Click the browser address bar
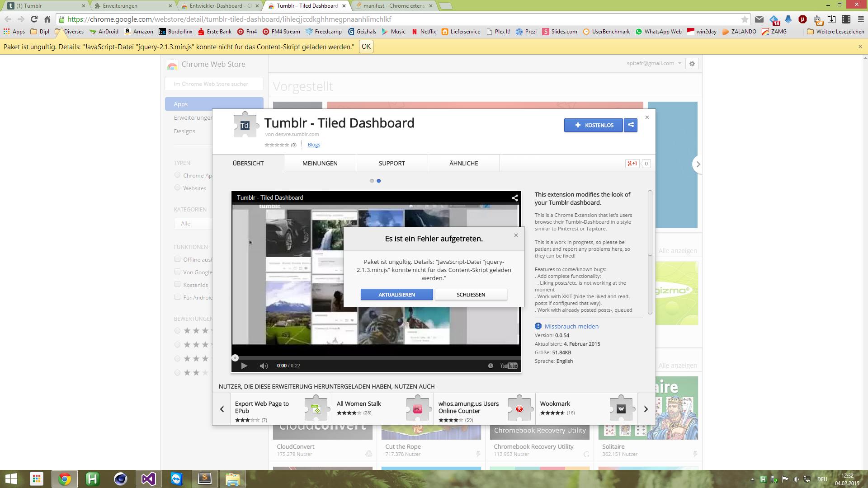 (402, 19)
